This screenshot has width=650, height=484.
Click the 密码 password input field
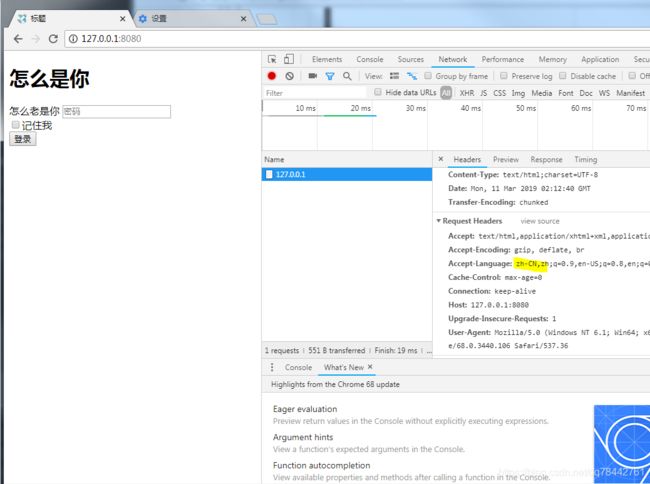click(x=116, y=111)
